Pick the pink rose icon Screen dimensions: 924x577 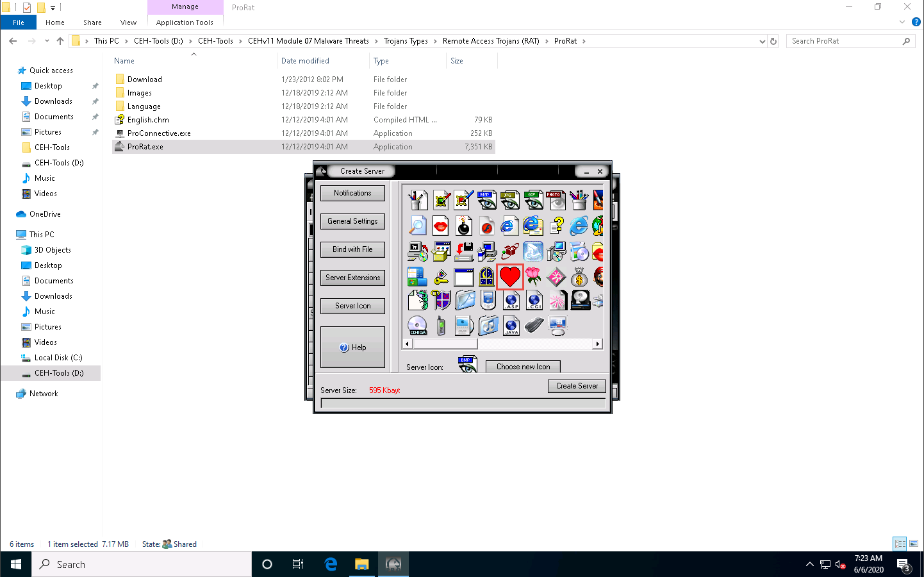click(533, 277)
